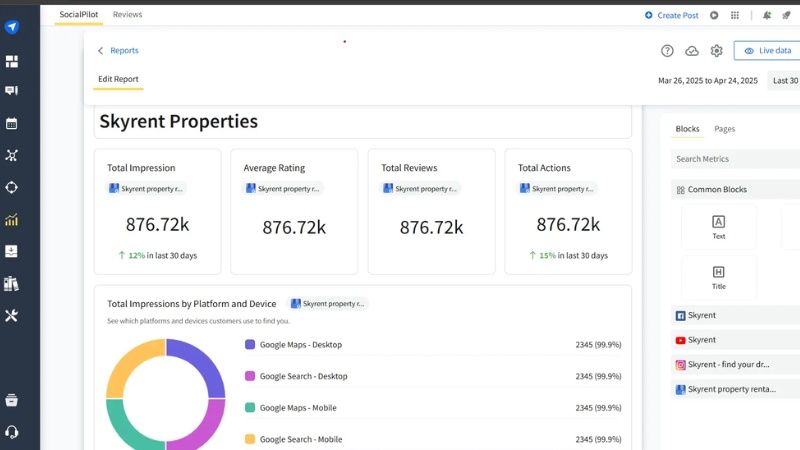Click the Average Rating card heading
This screenshot has height=450, width=800.
click(274, 168)
